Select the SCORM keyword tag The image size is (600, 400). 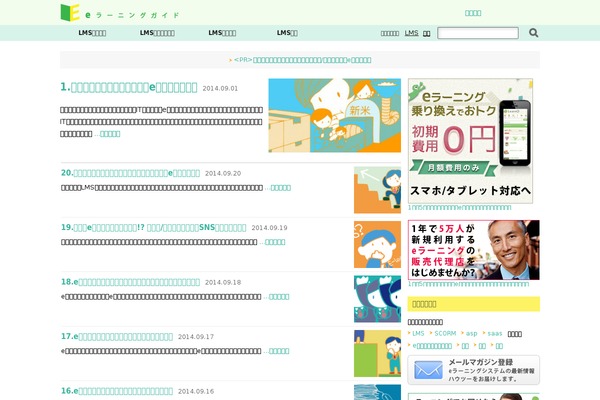coord(445,334)
